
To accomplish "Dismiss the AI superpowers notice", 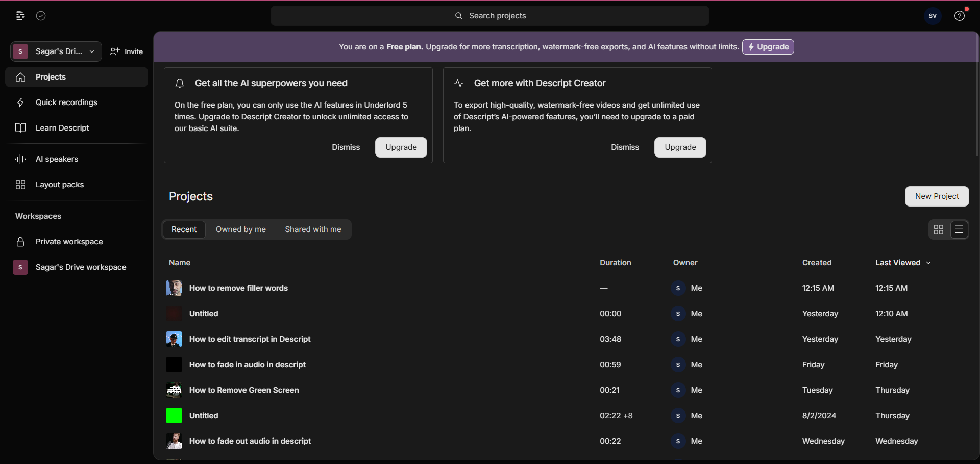I will pyautogui.click(x=346, y=147).
